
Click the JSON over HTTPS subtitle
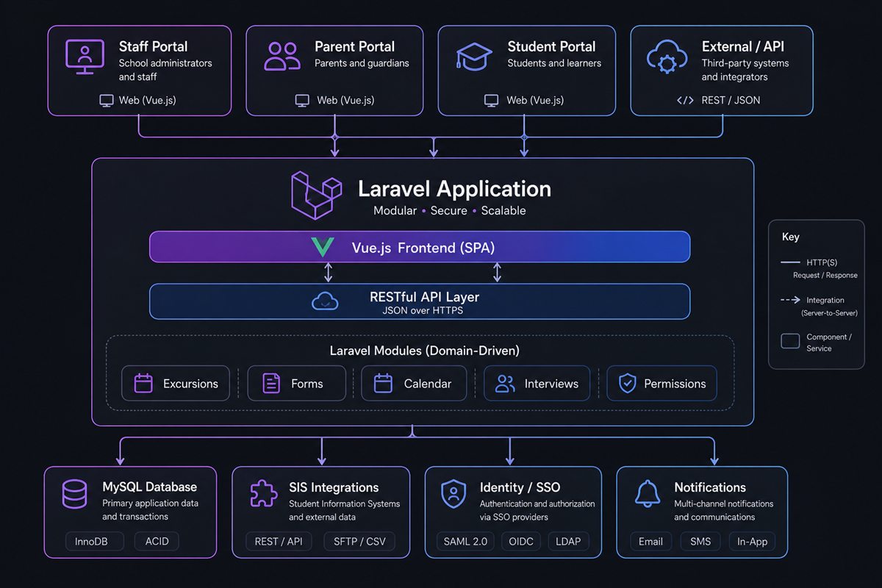point(423,310)
